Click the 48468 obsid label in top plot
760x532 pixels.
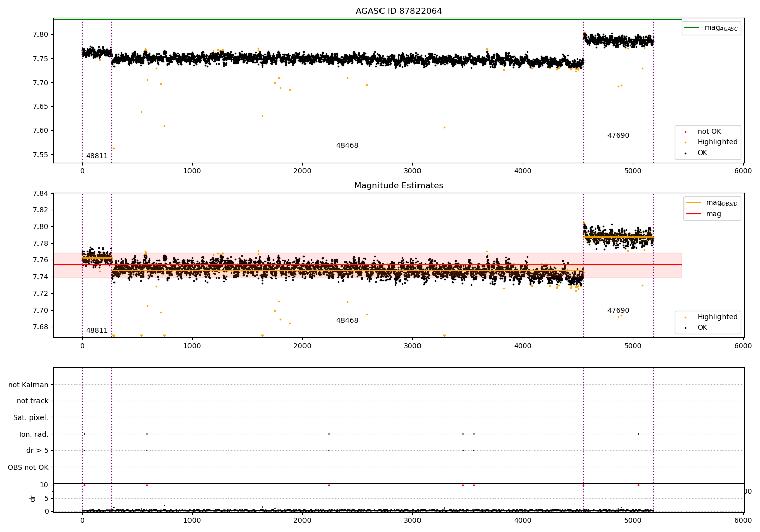click(347, 146)
